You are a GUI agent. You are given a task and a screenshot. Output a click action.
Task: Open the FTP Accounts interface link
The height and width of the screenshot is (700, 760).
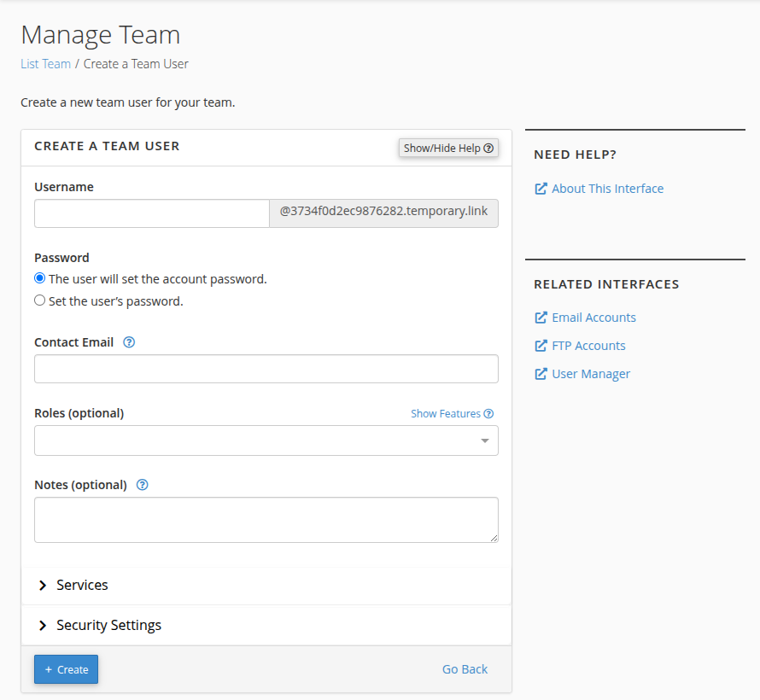pos(588,346)
